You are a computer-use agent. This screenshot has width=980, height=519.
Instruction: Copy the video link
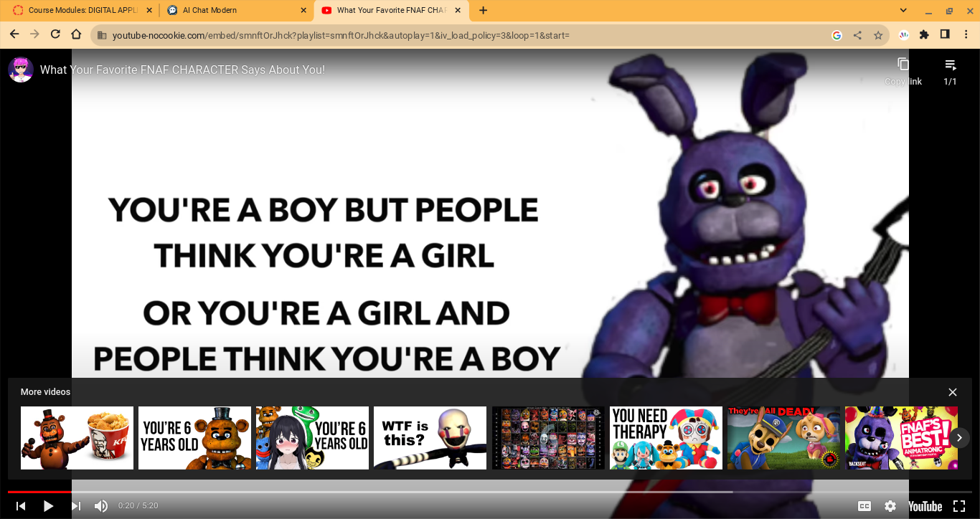(903, 70)
